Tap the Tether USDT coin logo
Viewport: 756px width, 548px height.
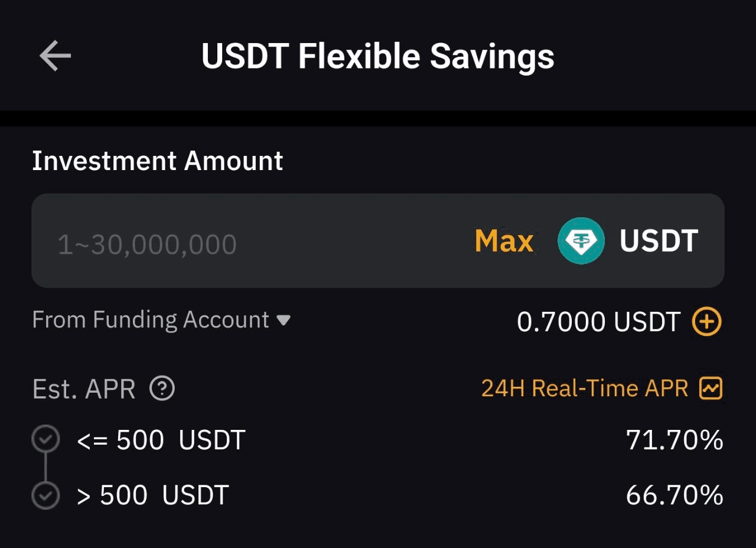(x=581, y=241)
